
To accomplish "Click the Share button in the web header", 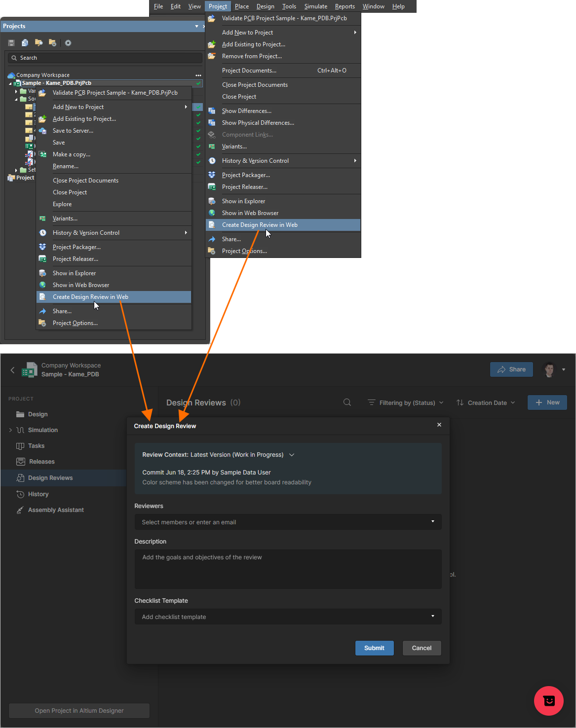I will (511, 369).
